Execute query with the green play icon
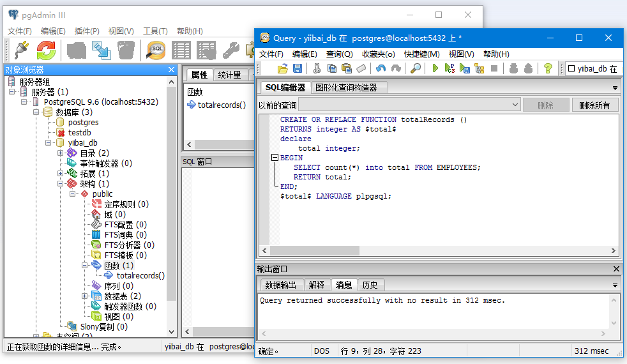627x364 pixels. pos(435,68)
